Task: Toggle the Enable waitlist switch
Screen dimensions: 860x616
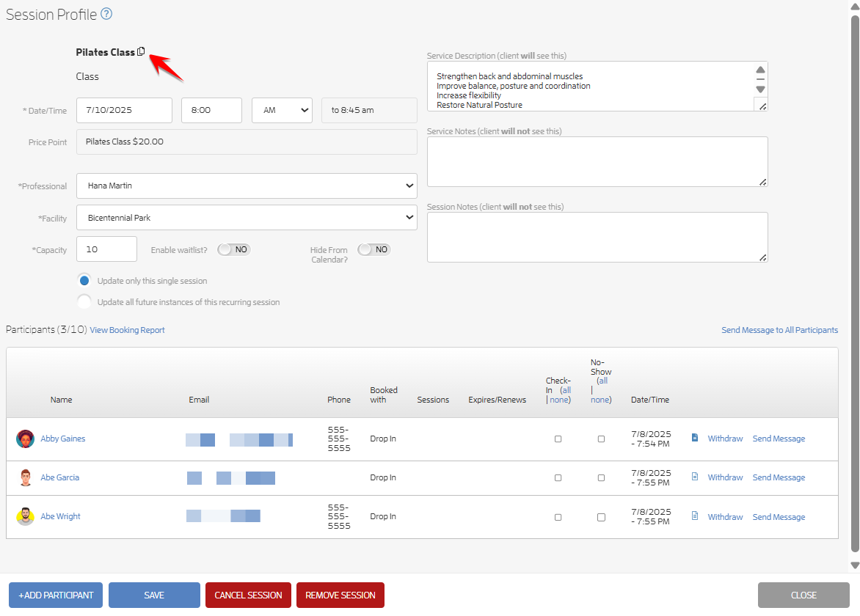Action: tap(233, 249)
